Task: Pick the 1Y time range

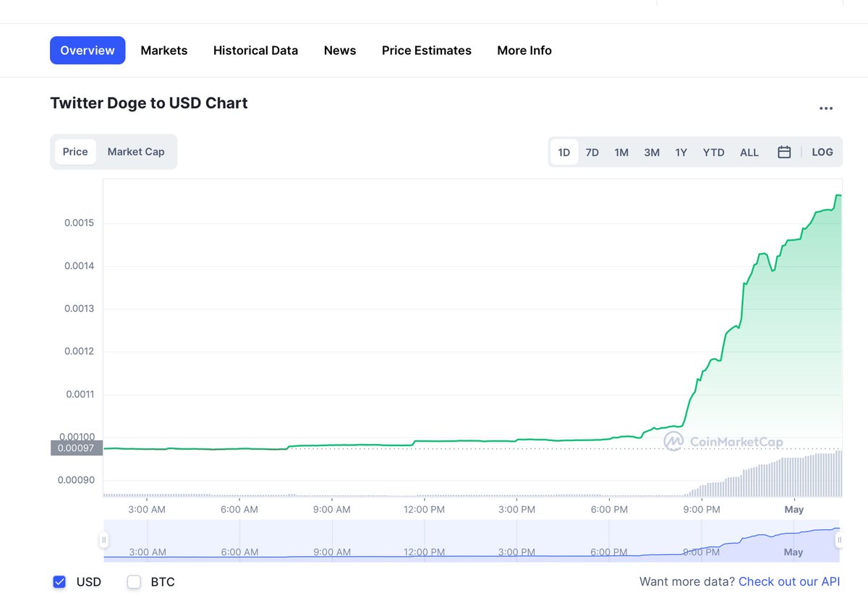Action: [681, 152]
